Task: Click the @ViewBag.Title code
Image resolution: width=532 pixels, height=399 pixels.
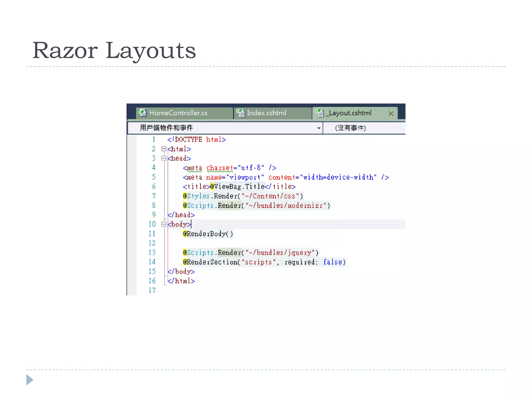Action: 237,187
